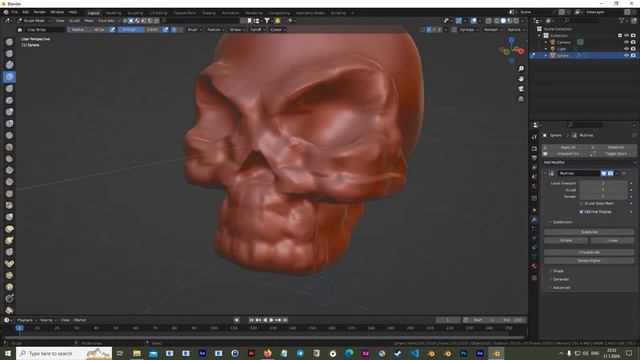The height and width of the screenshot is (360, 640).
Task: Click the Simple subdivision button
Action: 566,240
